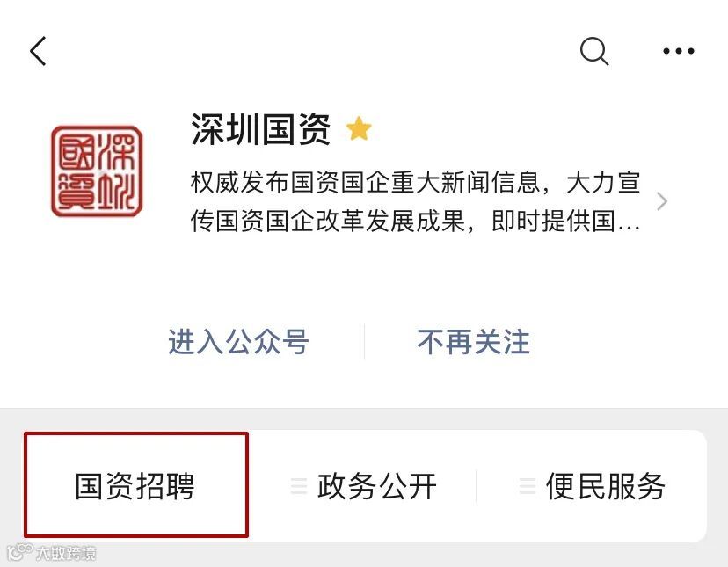Expand submenu icon beside 便民服务

tap(528, 486)
